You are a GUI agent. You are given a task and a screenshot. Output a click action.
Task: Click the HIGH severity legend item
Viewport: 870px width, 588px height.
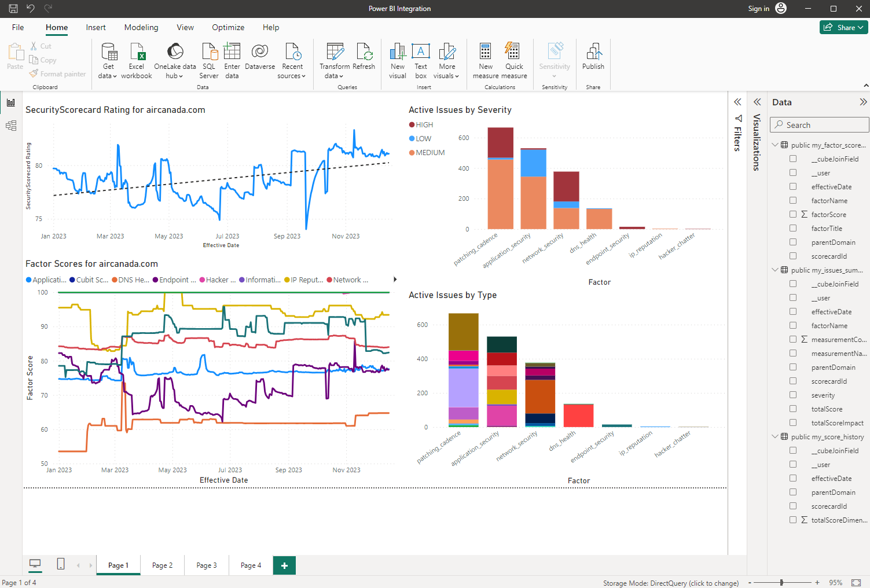pyautogui.click(x=421, y=124)
